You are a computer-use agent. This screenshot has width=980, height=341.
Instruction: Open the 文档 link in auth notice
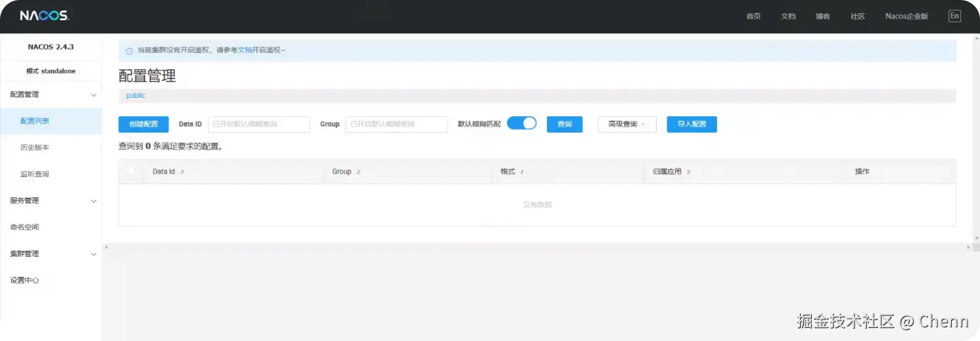click(245, 50)
